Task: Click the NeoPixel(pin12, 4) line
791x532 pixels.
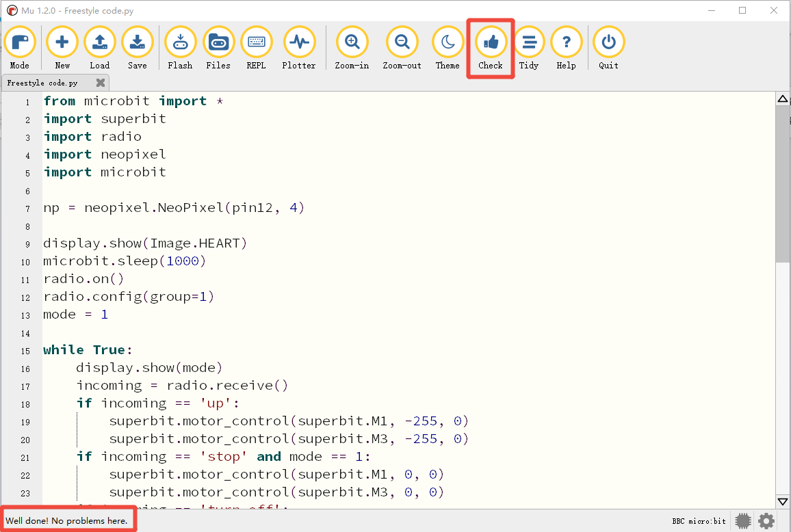Action: tap(174, 208)
